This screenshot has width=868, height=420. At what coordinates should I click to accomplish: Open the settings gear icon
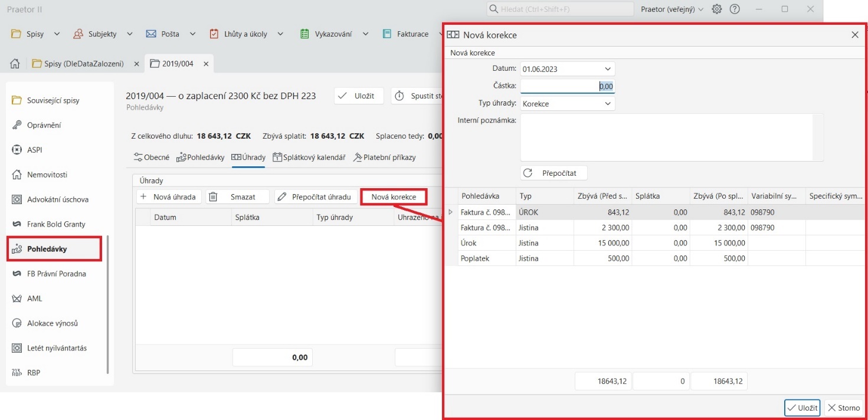716,9
